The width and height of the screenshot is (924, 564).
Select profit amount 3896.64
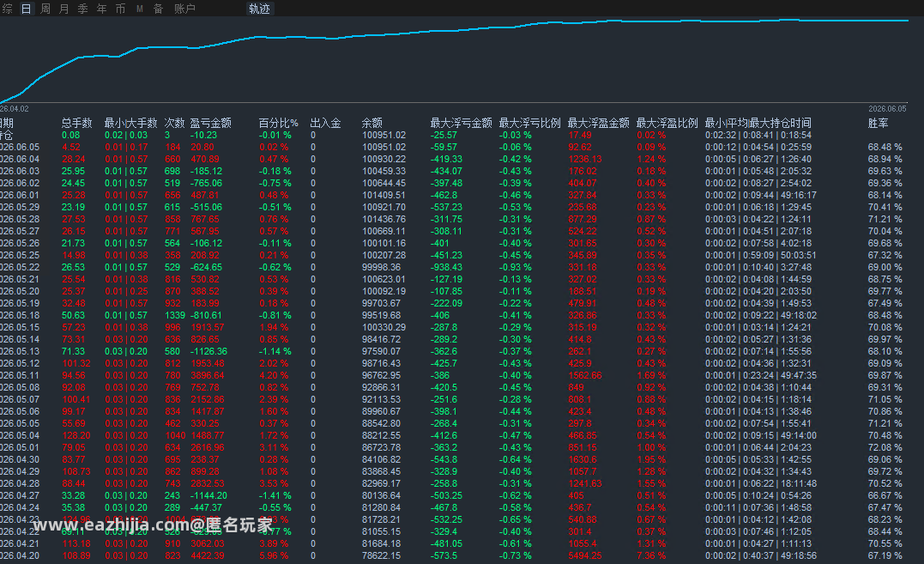[208, 375]
